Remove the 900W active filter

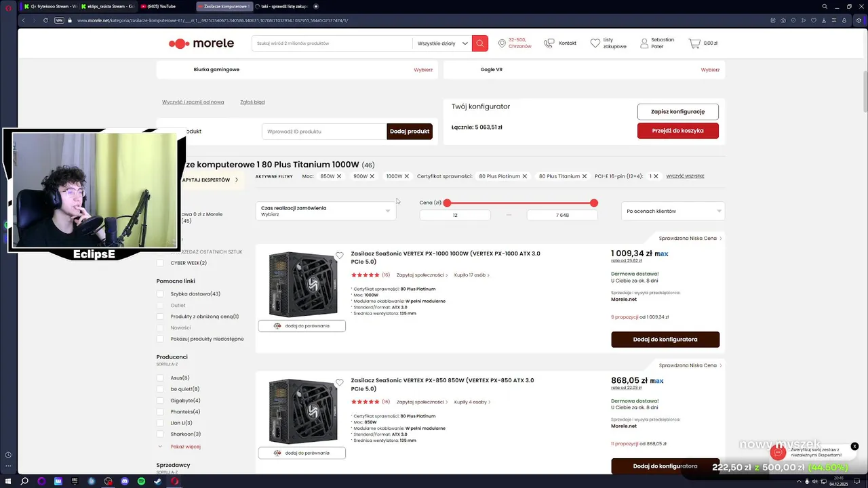pyautogui.click(x=372, y=176)
